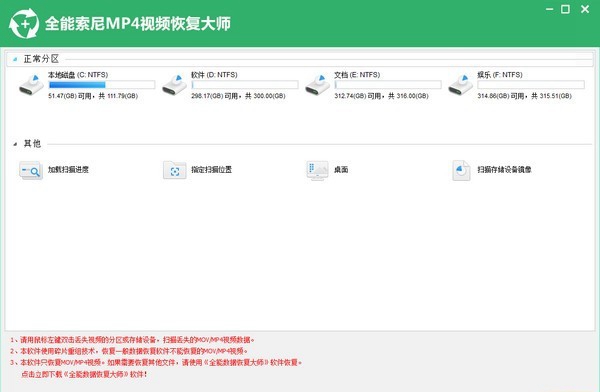Image resolution: width=600 pixels, height=392 pixels.
Task: Click tip 1 about double-clicking the partition
Action: click(132, 340)
